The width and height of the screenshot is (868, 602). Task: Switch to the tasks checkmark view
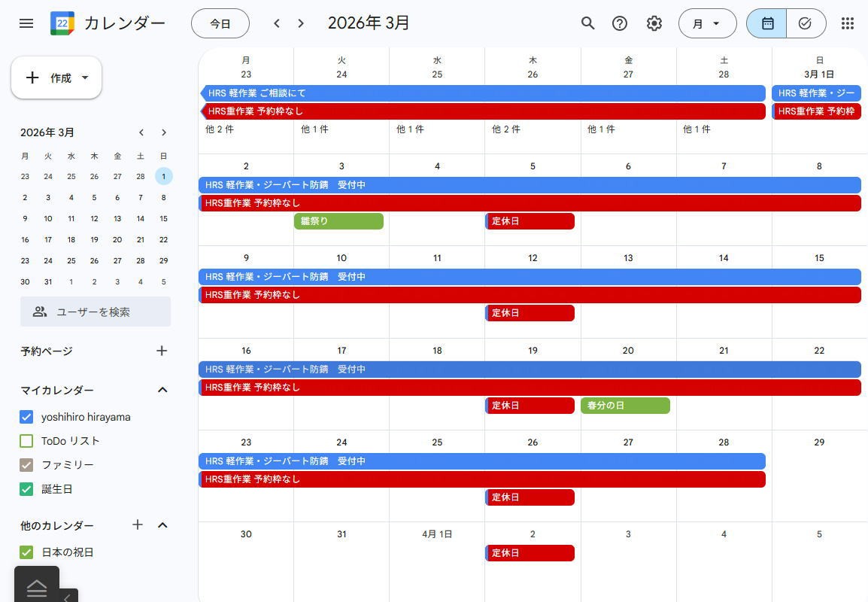click(x=806, y=23)
